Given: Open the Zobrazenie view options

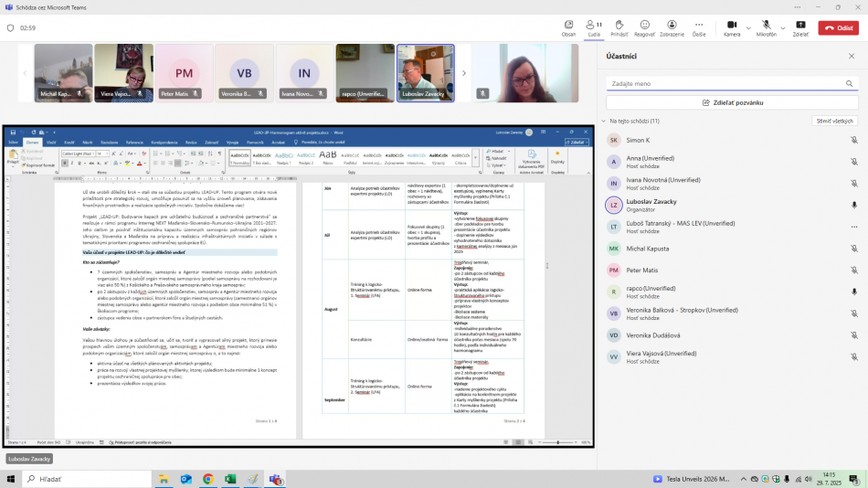Looking at the screenshot, I should (672, 27).
